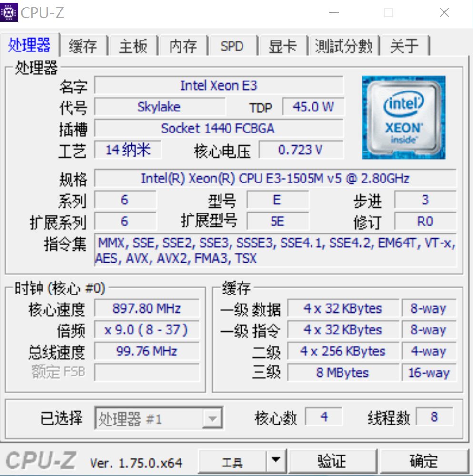
Task: Click the instruction set list field
Action: (x=275, y=251)
